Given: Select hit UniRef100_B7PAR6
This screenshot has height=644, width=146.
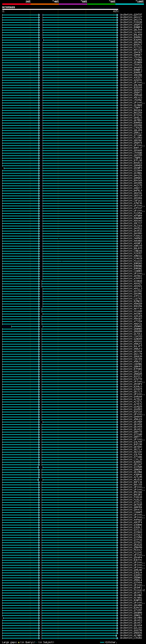Looking at the screenshot, I should point(131,369).
